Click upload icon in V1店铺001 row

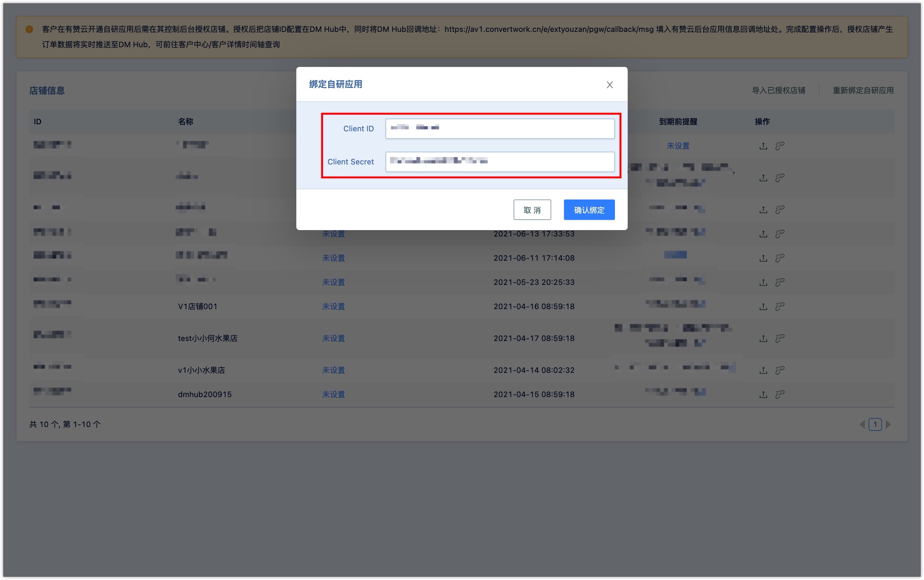pyautogui.click(x=763, y=306)
